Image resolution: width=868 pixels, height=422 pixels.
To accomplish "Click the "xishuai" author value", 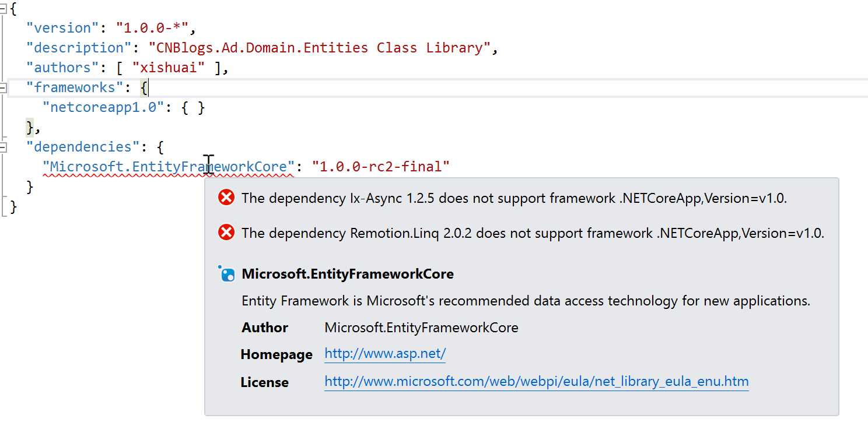I will click(x=169, y=68).
